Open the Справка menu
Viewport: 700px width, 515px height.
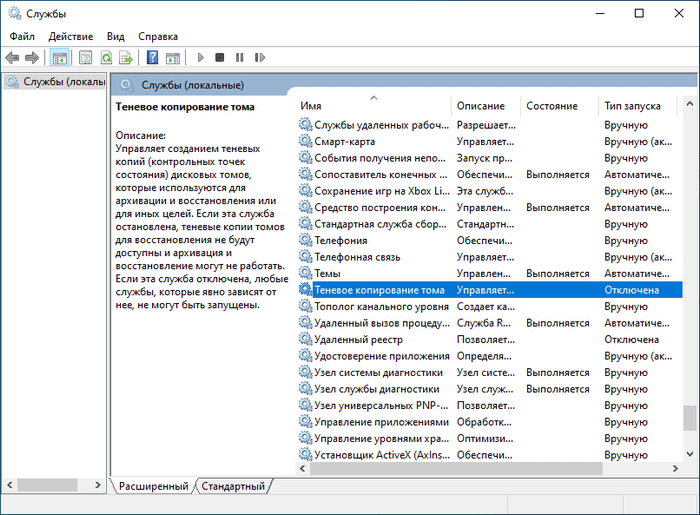pos(158,37)
